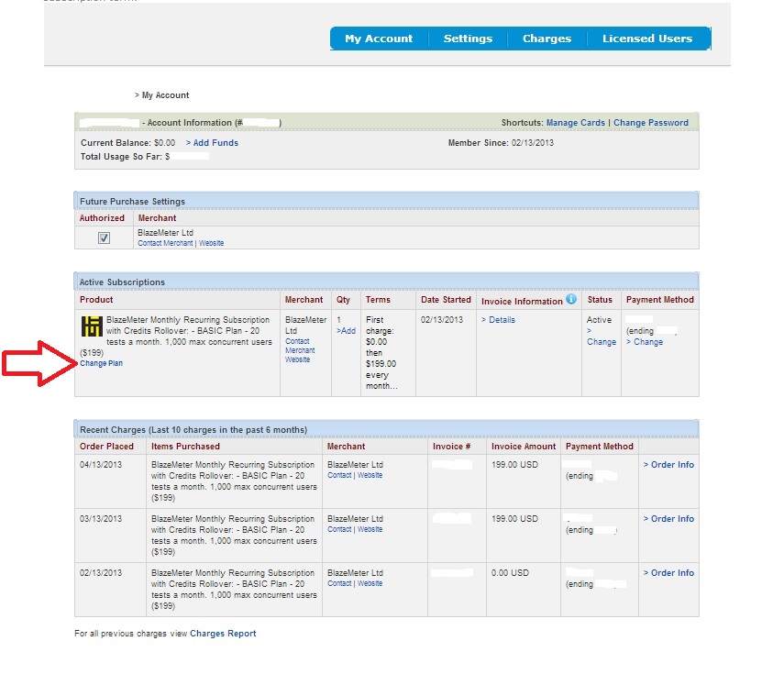Click the 03/13/2013 order date cell
Viewport: 784px width, 674px height.
(101, 518)
